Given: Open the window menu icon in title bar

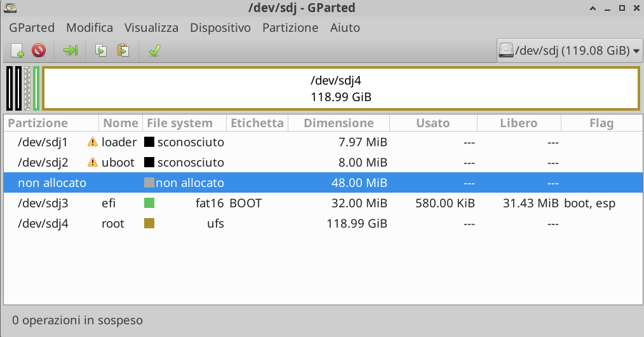Looking at the screenshot, I should [x=10, y=8].
